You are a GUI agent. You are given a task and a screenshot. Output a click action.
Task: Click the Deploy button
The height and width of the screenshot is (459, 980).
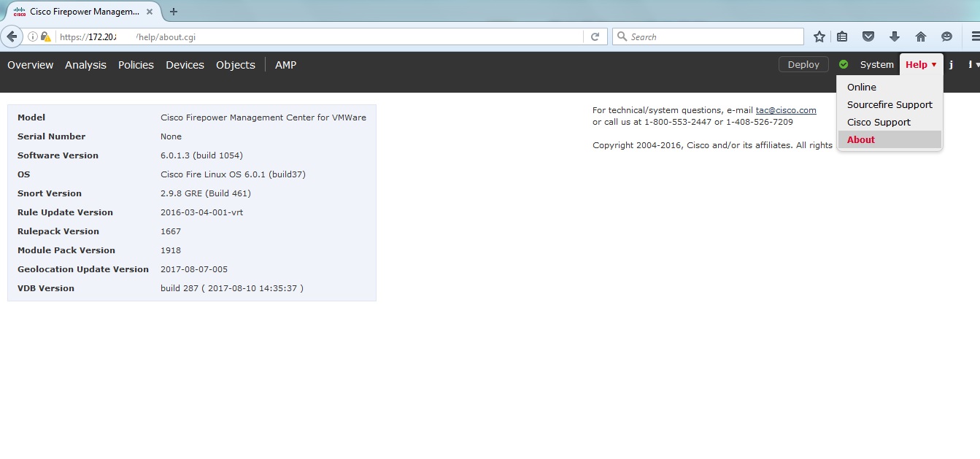click(x=803, y=64)
